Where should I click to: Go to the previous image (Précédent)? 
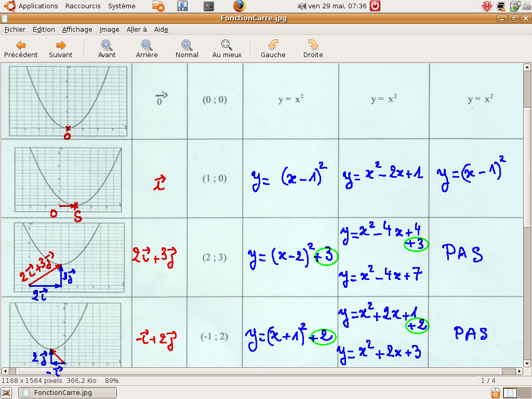(x=21, y=49)
